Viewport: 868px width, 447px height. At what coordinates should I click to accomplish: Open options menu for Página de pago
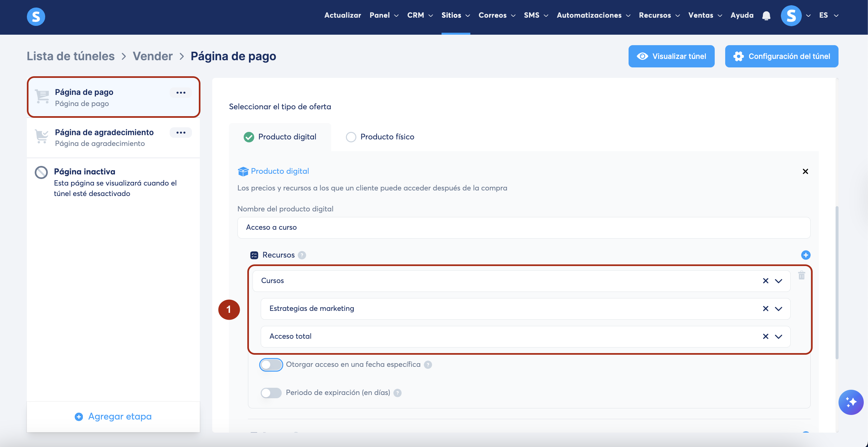180,93
